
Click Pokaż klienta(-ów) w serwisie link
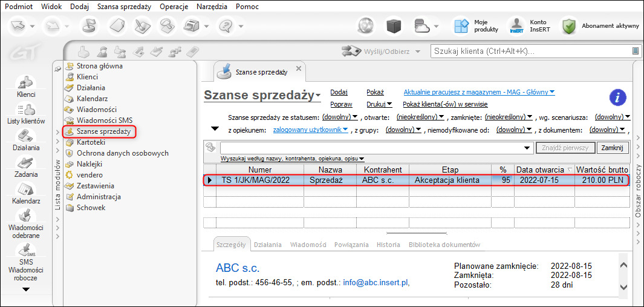click(446, 104)
